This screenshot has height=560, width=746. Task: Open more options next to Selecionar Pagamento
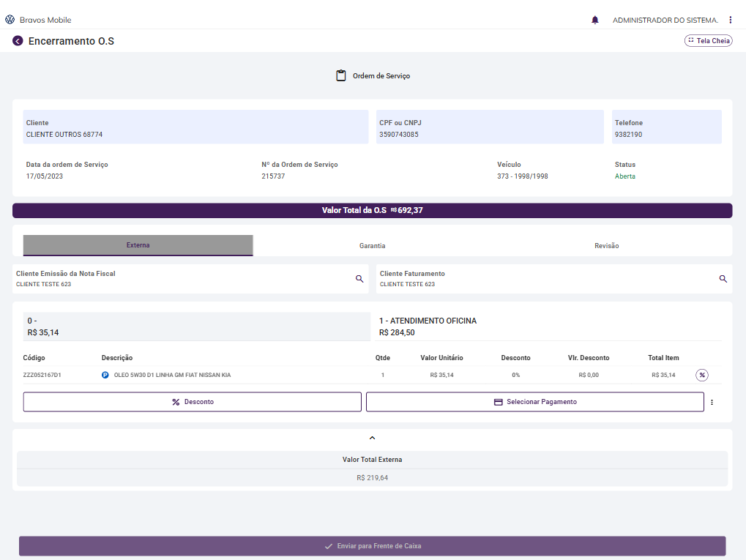click(x=712, y=402)
